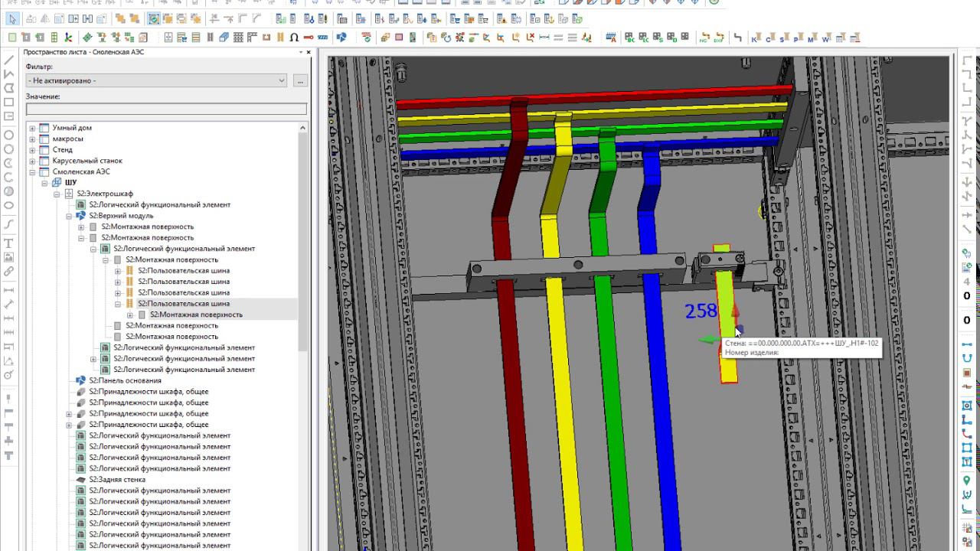The height and width of the screenshot is (551, 980).
Task: Click the 'W' viewpoint toolbar icon
Action: pyautogui.click(x=826, y=37)
